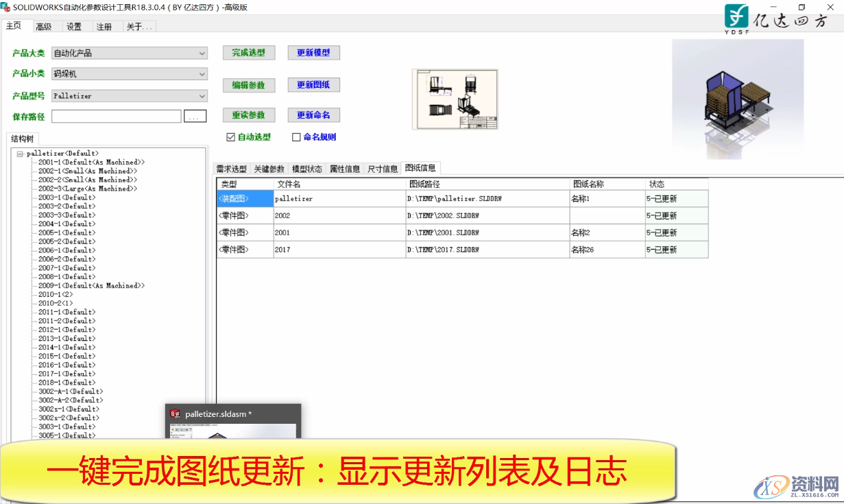Enable the 命名规则 checkbox
Viewport: 844px width, 504px height.
(294, 136)
